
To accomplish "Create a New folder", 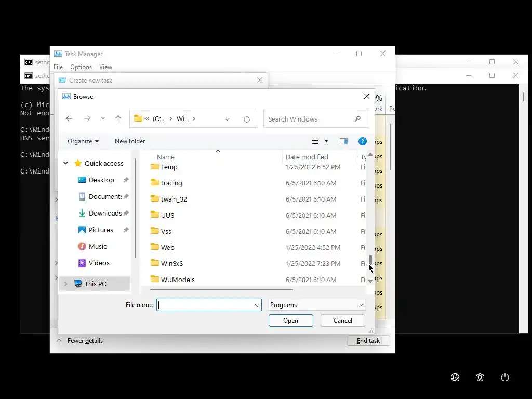I will click(129, 141).
